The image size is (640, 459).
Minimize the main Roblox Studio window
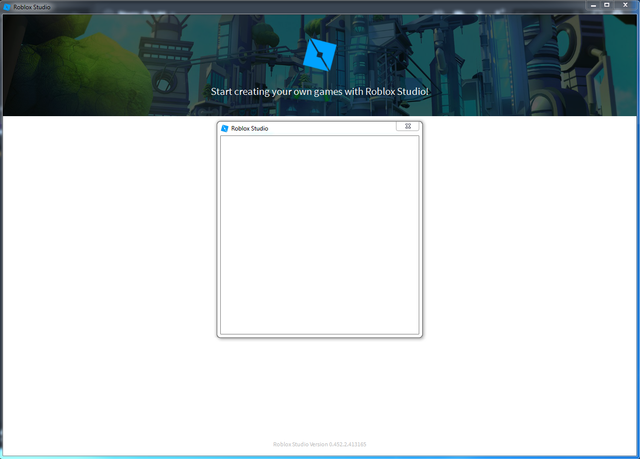pos(593,5)
